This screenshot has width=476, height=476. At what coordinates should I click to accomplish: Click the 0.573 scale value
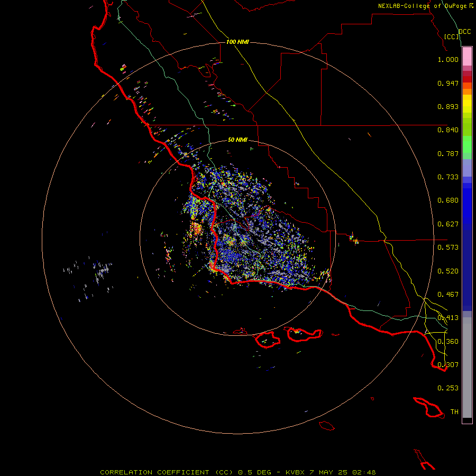tap(448, 248)
